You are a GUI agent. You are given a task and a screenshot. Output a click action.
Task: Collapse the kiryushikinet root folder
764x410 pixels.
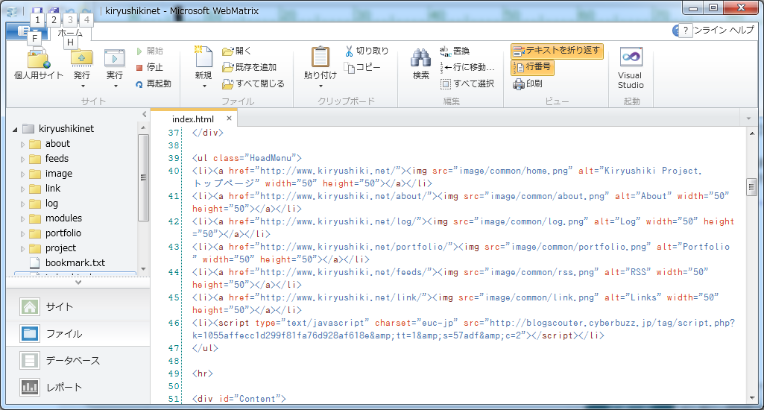(15, 129)
